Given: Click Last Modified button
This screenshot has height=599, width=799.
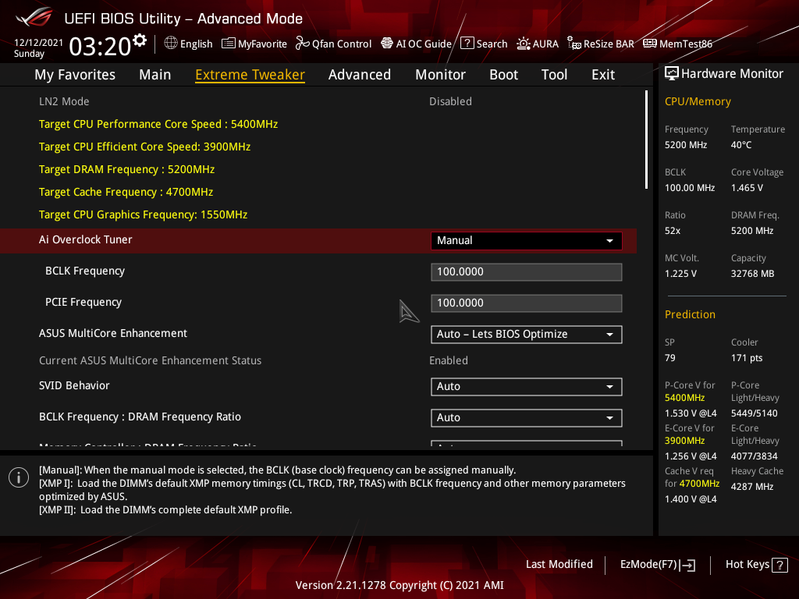Looking at the screenshot, I should (x=559, y=564).
